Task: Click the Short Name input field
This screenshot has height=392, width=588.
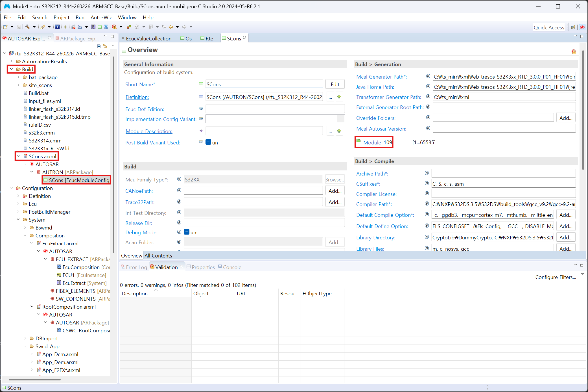Action: pyautogui.click(x=264, y=84)
